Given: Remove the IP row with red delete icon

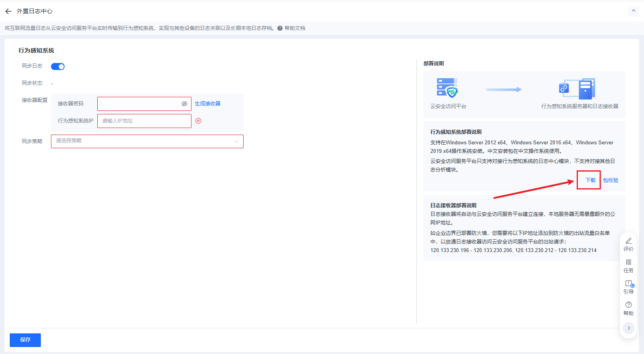Looking at the screenshot, I should tap(198, 121).
